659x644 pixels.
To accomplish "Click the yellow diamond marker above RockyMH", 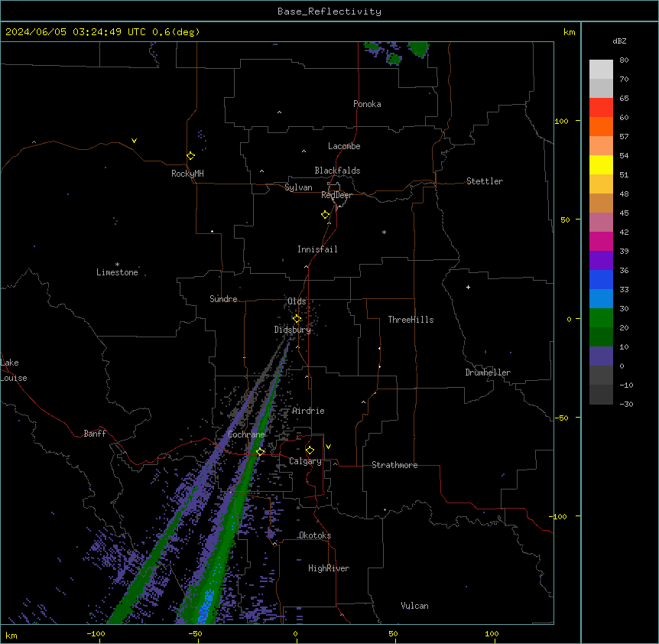I will click(x=191, y=156).
